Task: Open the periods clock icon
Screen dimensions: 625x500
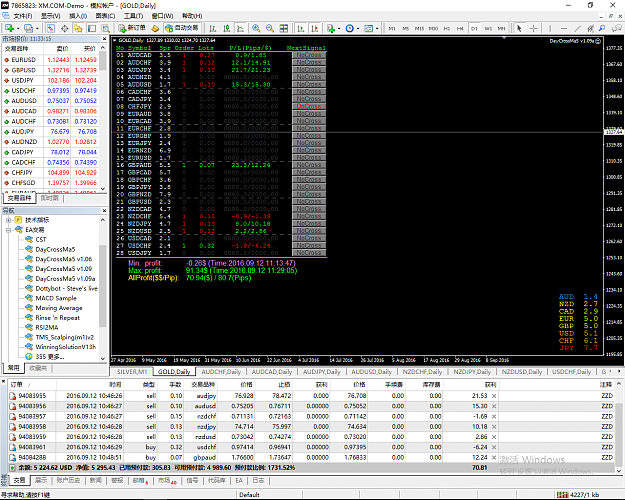Action: [350, 28]
